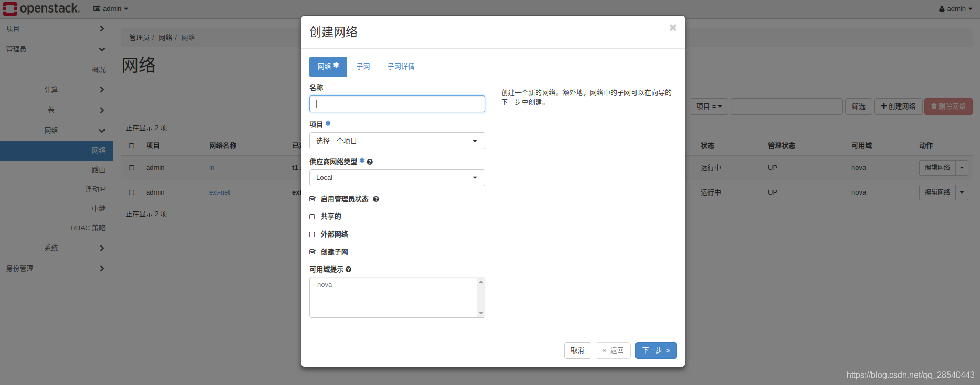This screenshot has height=385, width=980.
Task: Open actions dropdown for ext-net network
Action: tap(962, 192)
